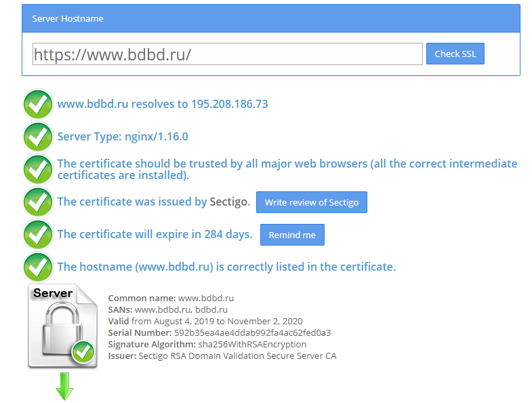Click the checkmark icon beside DNS resolves line
The image size is (532, 403).
38,104
